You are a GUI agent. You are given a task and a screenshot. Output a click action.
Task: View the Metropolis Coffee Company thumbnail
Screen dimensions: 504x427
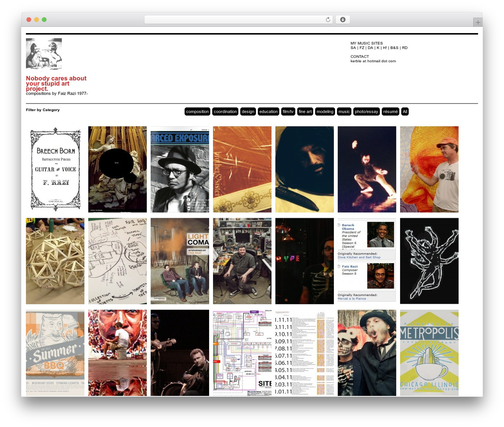click(x=429, y=353)
